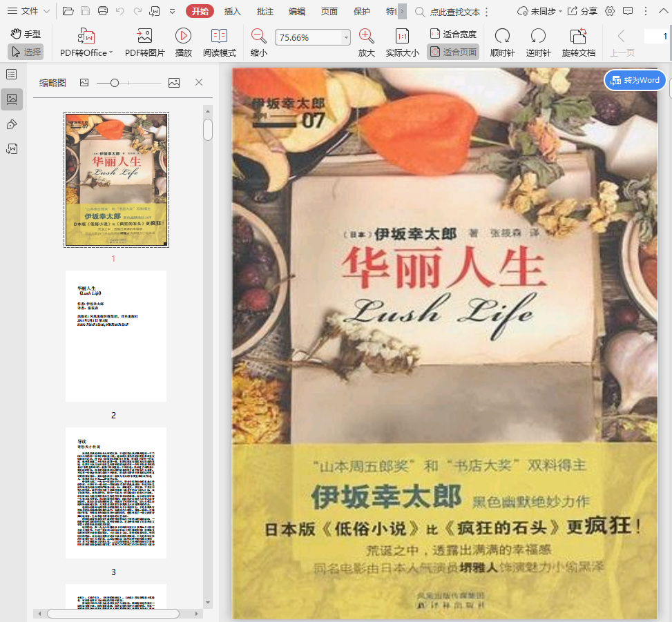Viewport: 672px width, 622px height.
Task: Click the export document icon in quick toolbar
Action: 155,11
